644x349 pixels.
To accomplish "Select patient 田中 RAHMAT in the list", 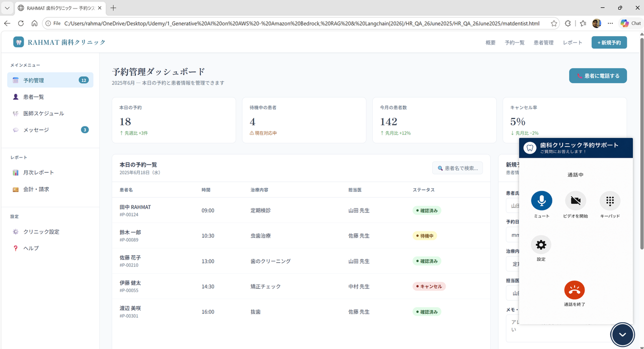I will click(135, 207).
